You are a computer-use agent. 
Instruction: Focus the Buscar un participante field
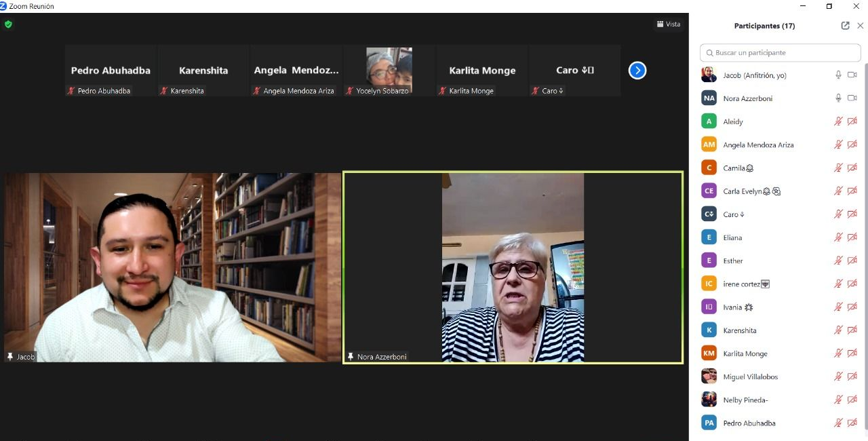click(781, 52)
